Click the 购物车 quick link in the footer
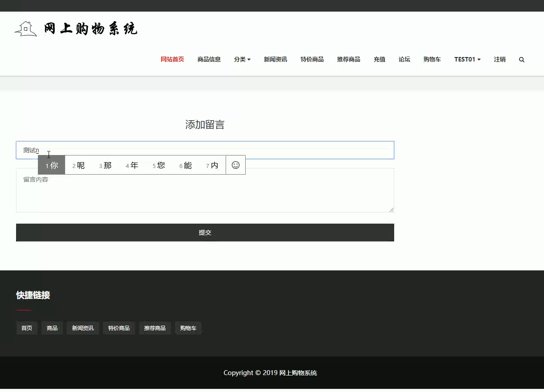This screenshot has height=392, width=544. click(x=188, y=328)
